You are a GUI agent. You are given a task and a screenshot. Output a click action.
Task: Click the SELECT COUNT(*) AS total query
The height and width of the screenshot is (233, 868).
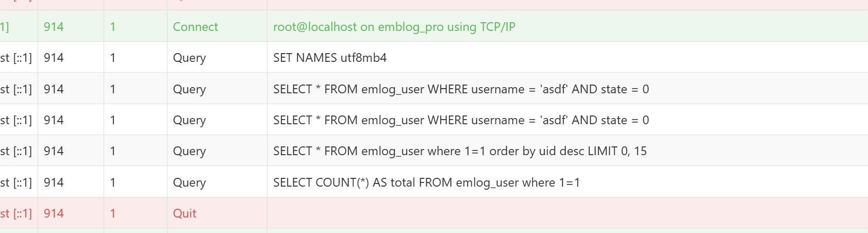pos(426,182)
